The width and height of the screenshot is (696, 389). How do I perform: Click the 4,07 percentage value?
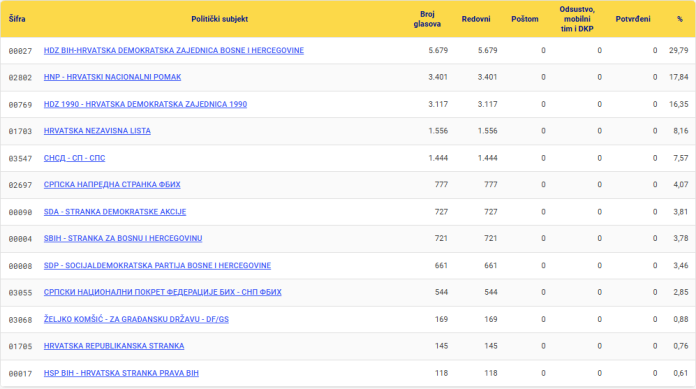681,185
